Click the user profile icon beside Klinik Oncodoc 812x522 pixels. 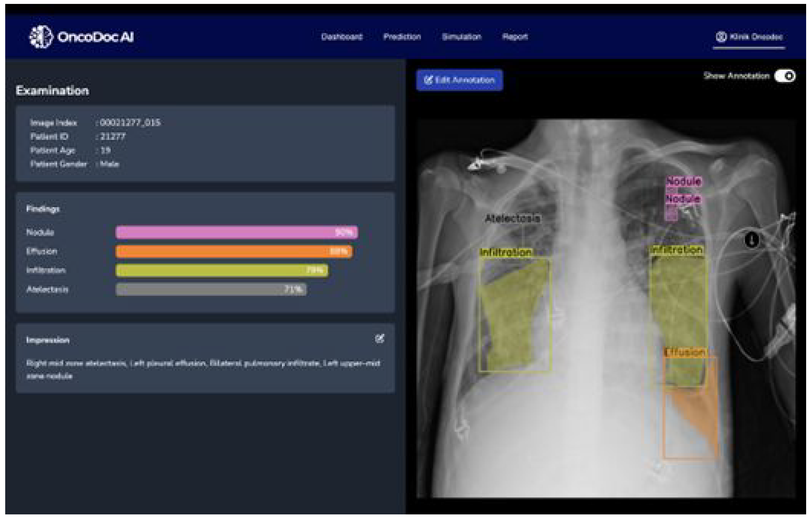tap(721, 37)
